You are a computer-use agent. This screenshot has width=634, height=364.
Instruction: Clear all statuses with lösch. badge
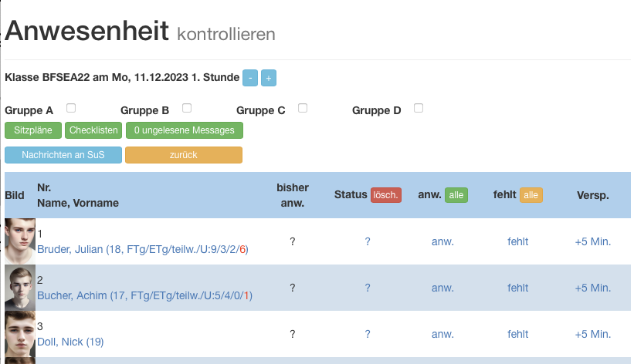[x=386, y=195]
